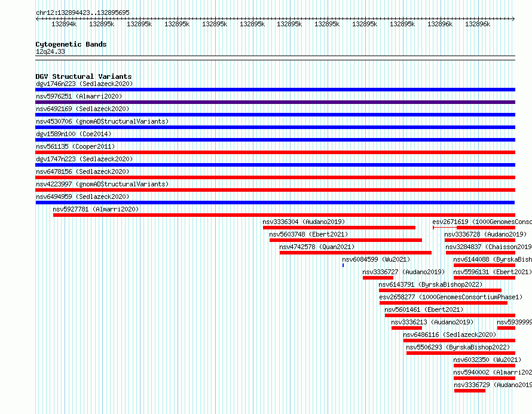Select the red bar under nsv5927781
Image resolution: width=532 pixels, height=414 pixels.
285,215
